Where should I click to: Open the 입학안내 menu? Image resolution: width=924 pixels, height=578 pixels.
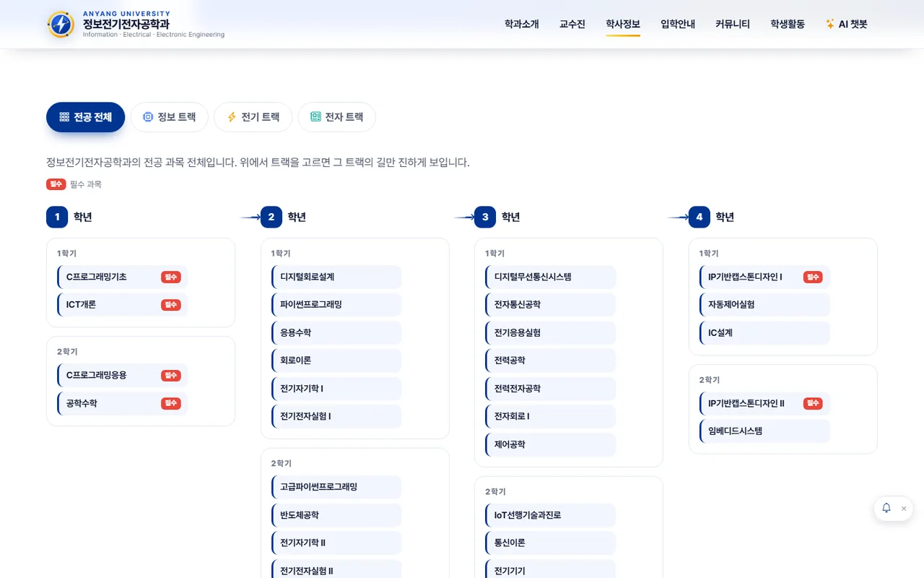(678, 24)
